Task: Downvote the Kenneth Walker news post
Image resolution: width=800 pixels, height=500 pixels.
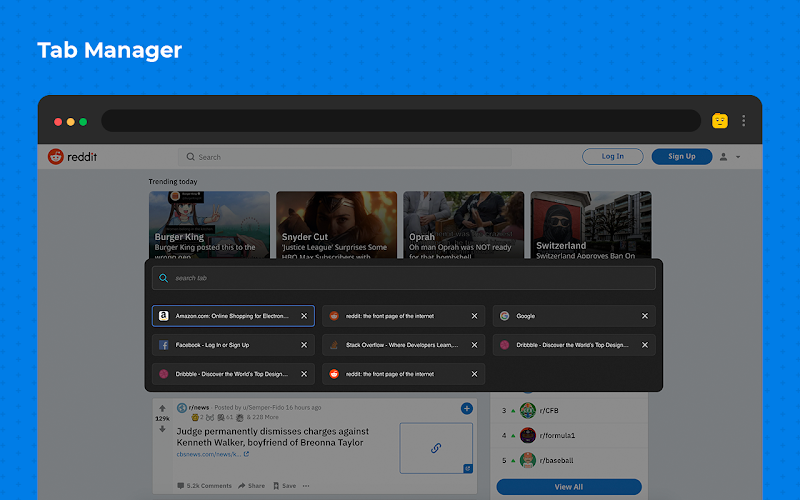Action: 162,429
